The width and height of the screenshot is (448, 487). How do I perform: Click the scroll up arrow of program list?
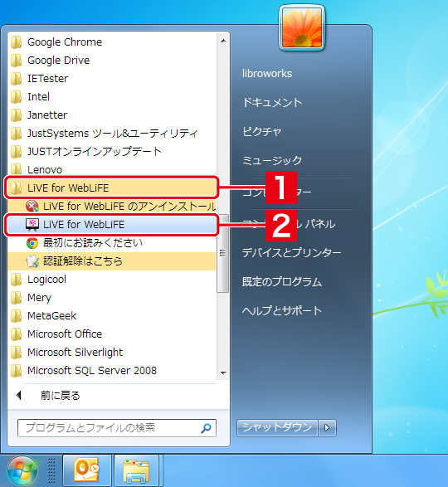(223, 41)
